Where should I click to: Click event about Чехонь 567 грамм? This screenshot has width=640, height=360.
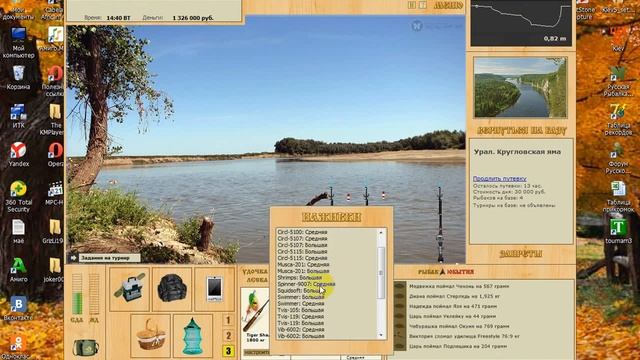pos(459,286)
